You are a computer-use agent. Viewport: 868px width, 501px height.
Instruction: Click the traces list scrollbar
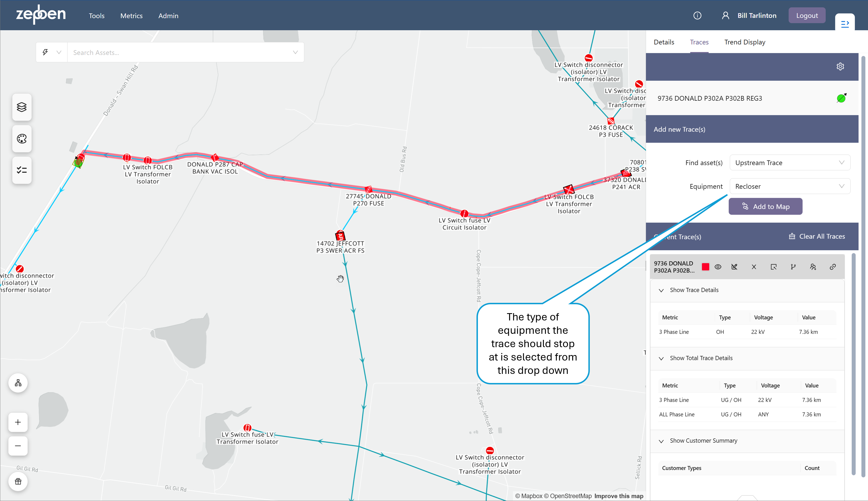coord(853,364)
